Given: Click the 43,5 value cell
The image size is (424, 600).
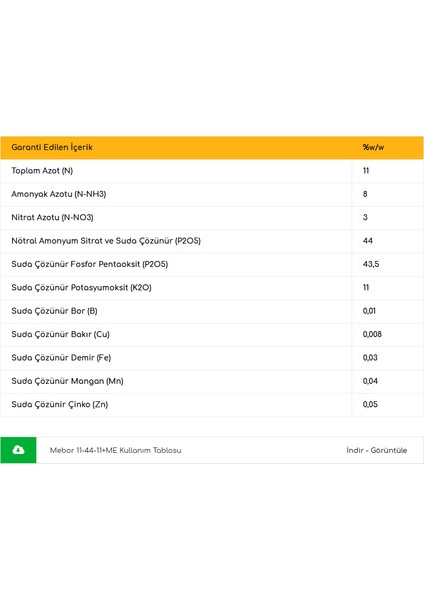Looking at the screenshot, I should [388, 264].
